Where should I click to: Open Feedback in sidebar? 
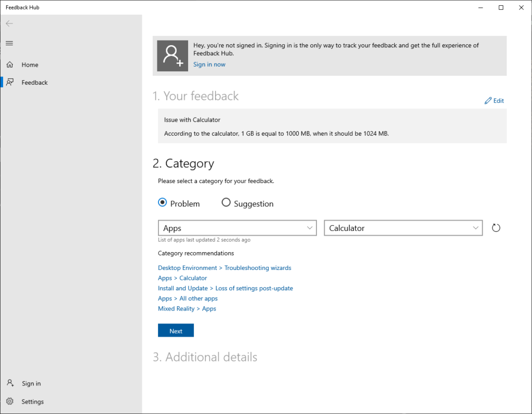(71, 82)
